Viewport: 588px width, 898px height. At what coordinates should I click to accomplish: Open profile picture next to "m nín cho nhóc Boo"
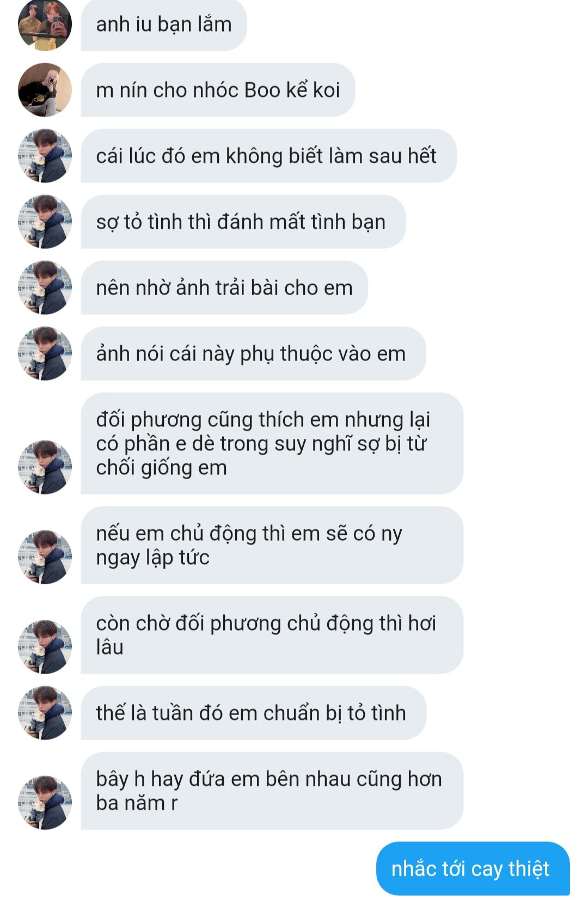45,90
